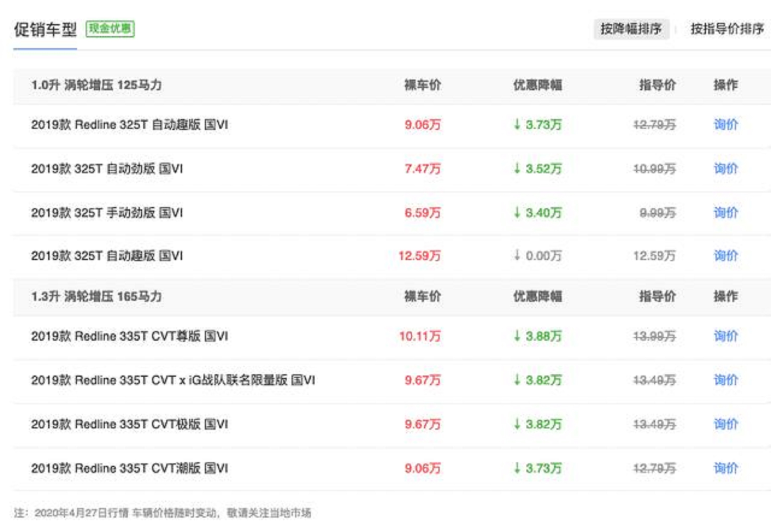
Task: Click 询价 for Redline 335T CVT极版
Action: click(x=726, y=424)
